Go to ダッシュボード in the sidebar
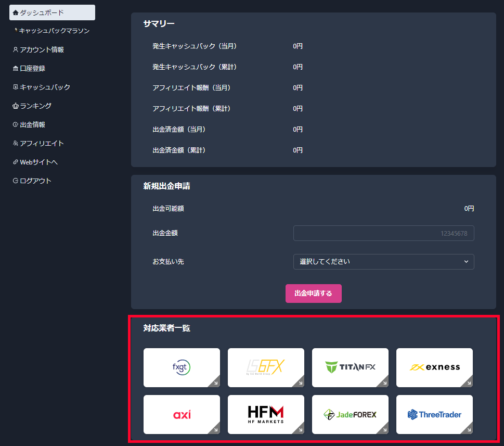Viewport: 504px width, 446px height. [x=52, y=12]
